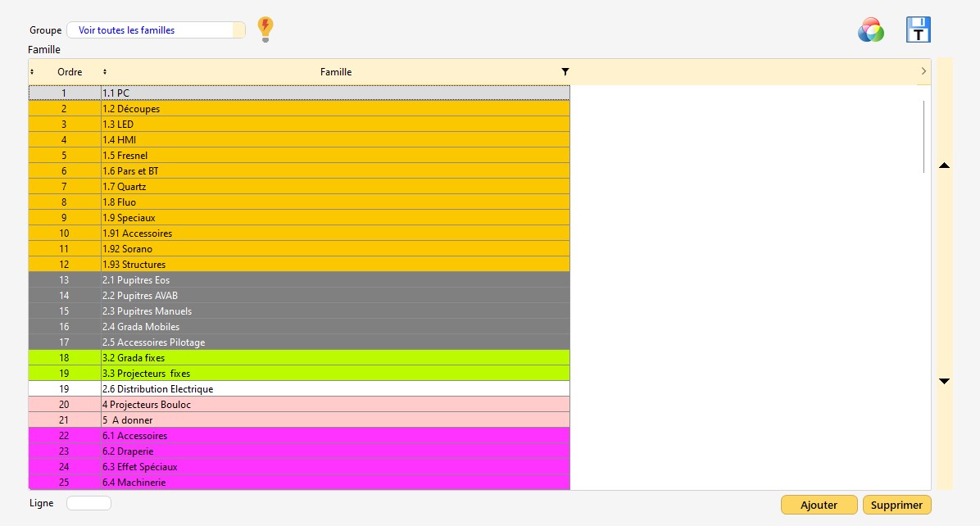Select the 6.3 Effet Spéciaux row
980x526 pixels.
328,467
